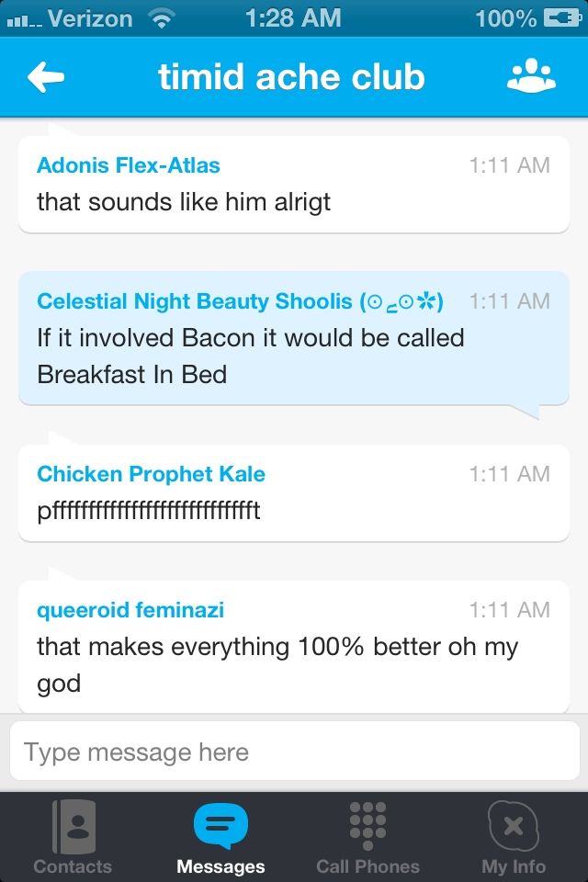Screen dimensions: 588x882
Task: Tap the 1:28 AM status bar clock
Action: [293, 18]
